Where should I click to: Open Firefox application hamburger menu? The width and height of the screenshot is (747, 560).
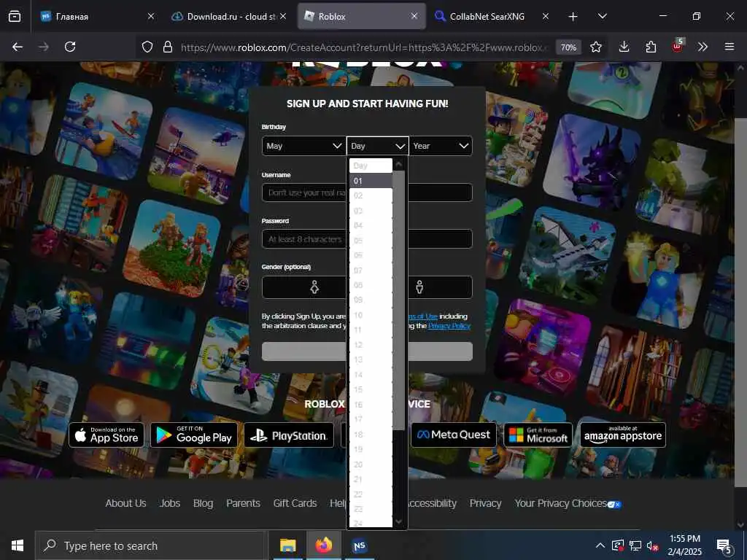(x=729, y=47)
